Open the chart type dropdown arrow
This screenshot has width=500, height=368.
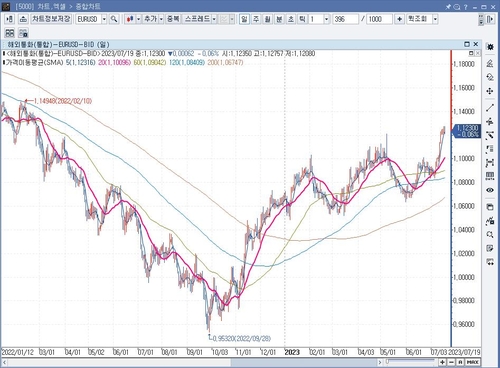[x=138, y=19]
